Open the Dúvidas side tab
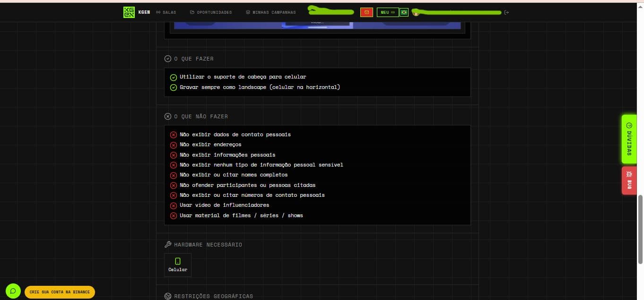This screenshot has width=644, height=300. 629,139
